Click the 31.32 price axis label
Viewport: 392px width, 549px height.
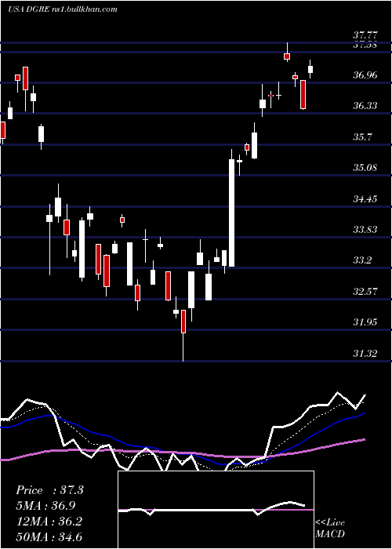pyautogui.click(x=365, y=354)
